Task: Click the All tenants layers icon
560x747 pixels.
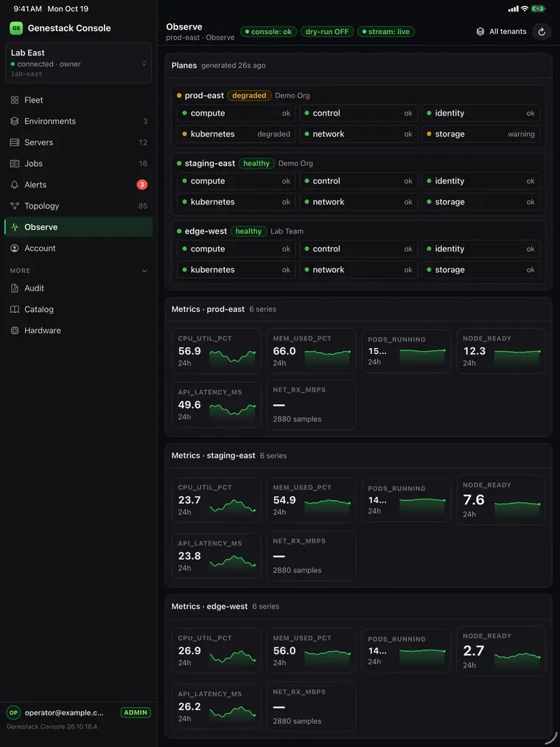Action: click(x=480, y=32)
